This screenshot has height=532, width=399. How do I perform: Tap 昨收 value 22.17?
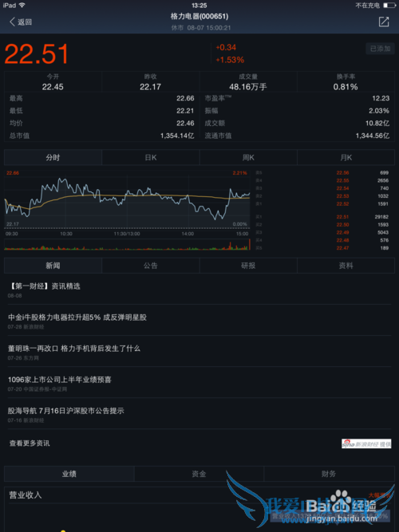150,87
